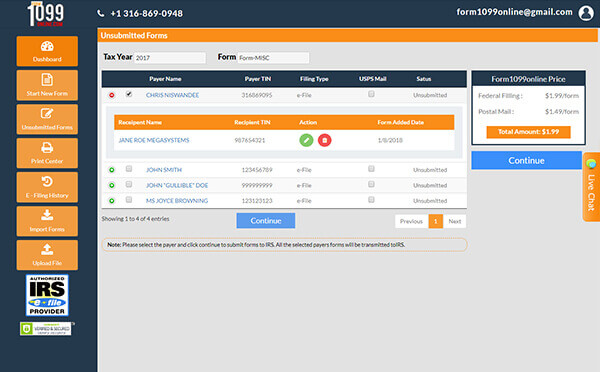Select the John "Gullible" Doe payer checkbox

(129, 184)
